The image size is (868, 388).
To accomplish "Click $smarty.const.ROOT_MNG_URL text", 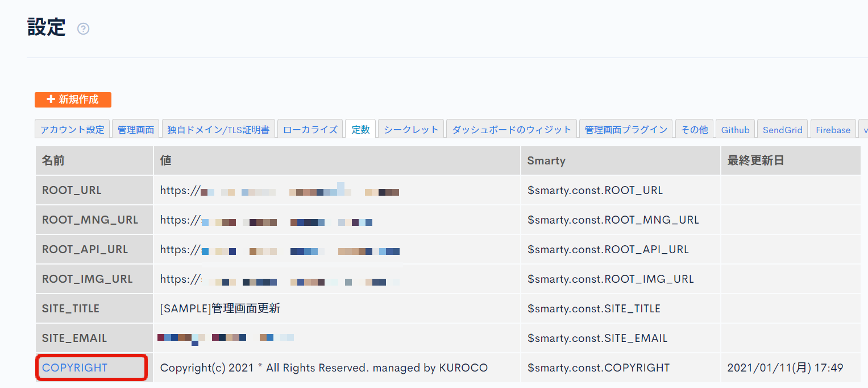I will click(x=613, y=220).
